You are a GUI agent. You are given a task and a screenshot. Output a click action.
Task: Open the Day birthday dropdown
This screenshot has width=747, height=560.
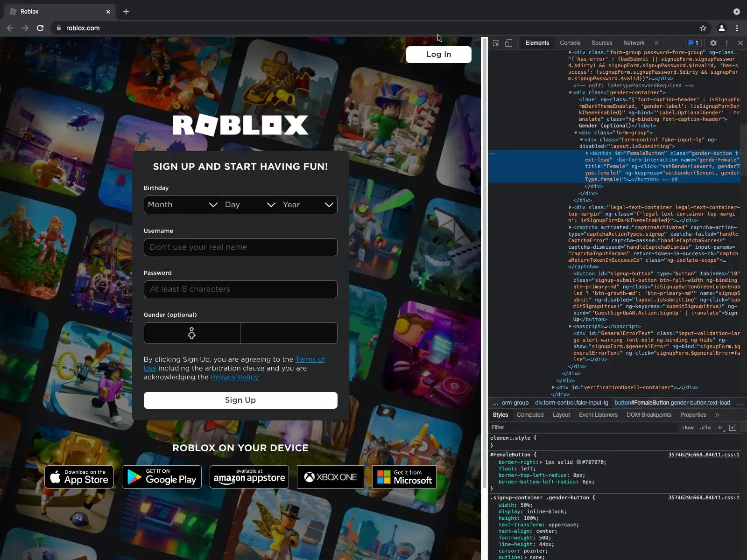tap(250, 205)
